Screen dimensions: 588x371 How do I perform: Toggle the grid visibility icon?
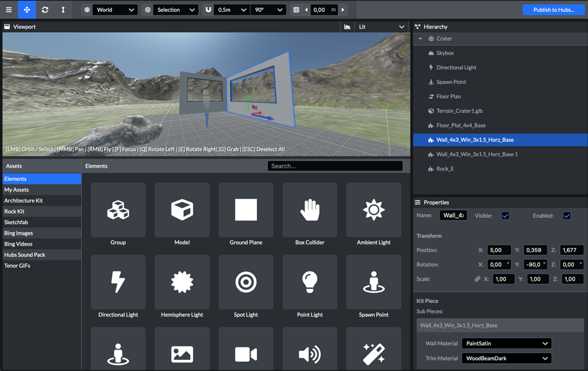click(296, 10)
